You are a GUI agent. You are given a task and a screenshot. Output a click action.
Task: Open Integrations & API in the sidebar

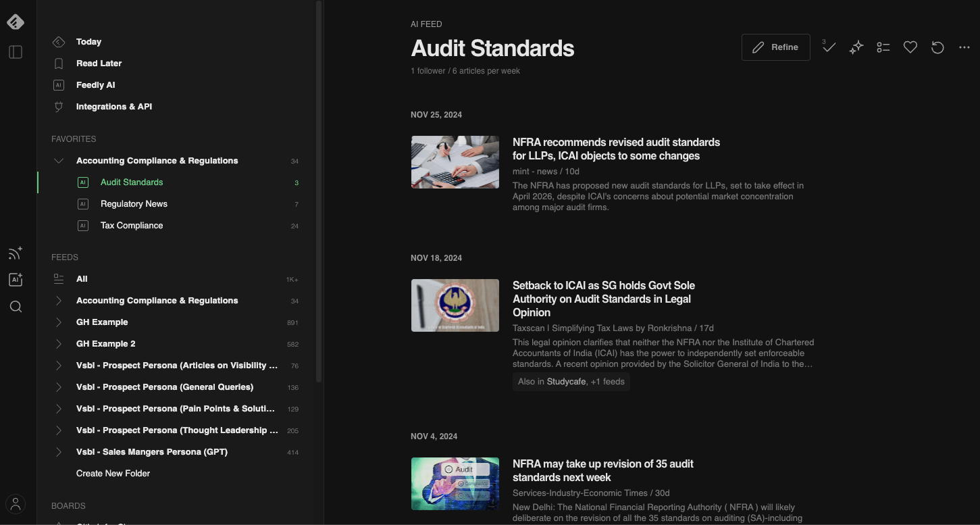(x=114, y=107)
